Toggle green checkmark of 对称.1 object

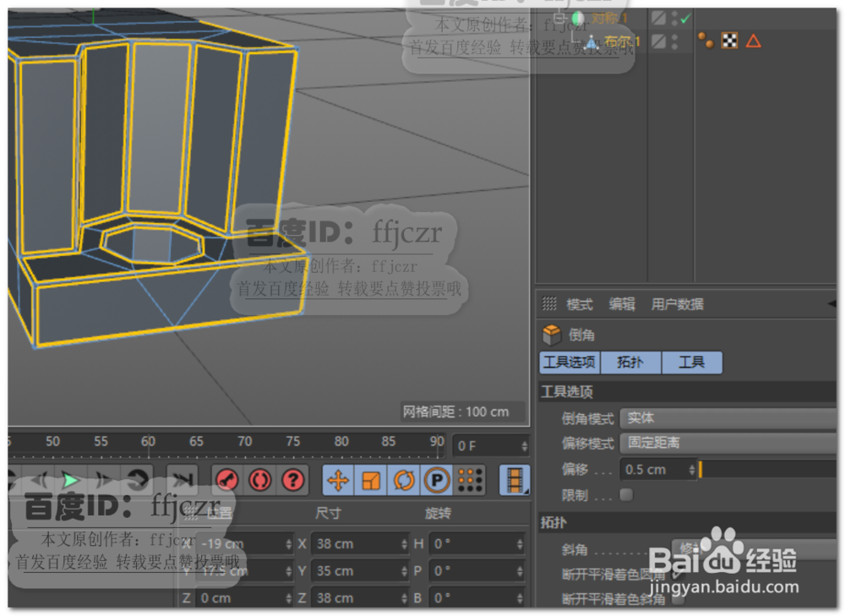pyautogui.click(x=685, y=19)
